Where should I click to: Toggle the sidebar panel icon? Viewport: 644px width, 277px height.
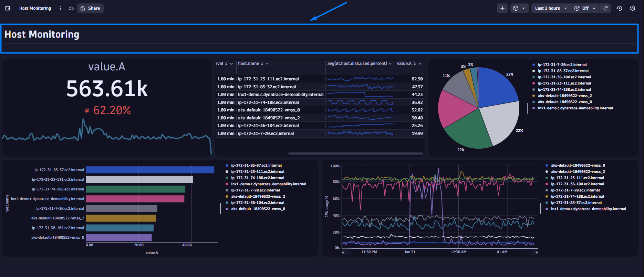pos(8,8)
